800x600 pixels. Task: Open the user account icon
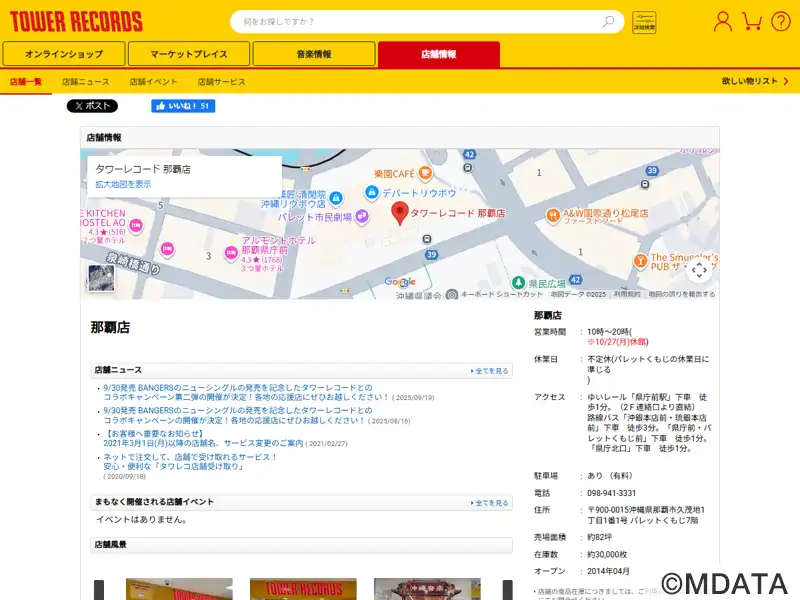[723, 21]
